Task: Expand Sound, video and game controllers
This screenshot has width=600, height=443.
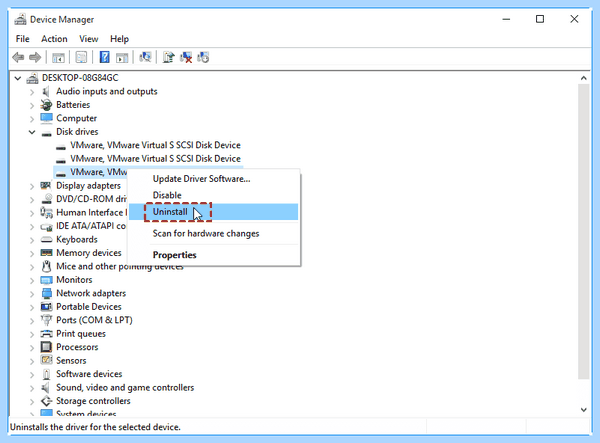Action: point(32,388)
